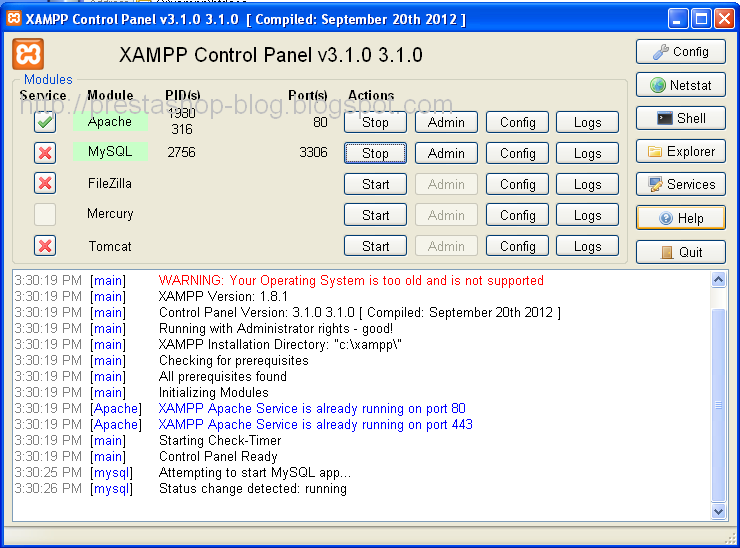Toggle Mercury service empty box

click(45, 214)
